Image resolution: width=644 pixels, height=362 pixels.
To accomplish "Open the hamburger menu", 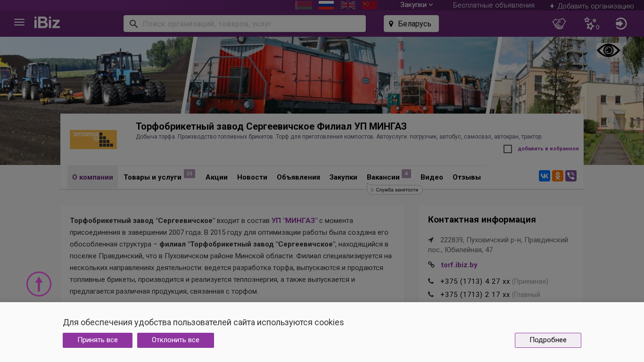I will click(x=19, y=23).
